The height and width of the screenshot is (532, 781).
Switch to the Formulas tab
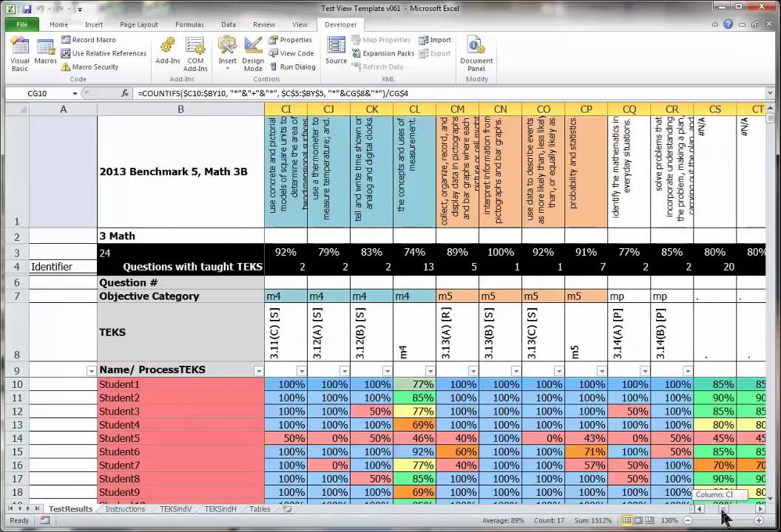click(189, 24)
